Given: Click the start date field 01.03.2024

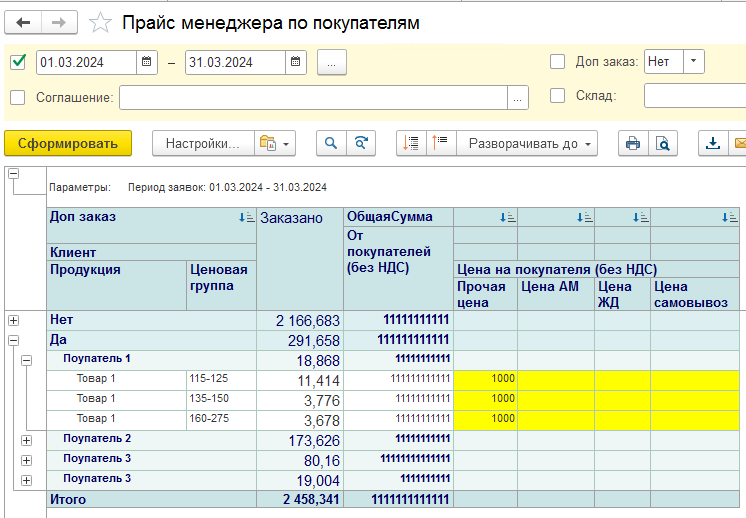Looking at the screenshot, I should click(x=87, y=62).
